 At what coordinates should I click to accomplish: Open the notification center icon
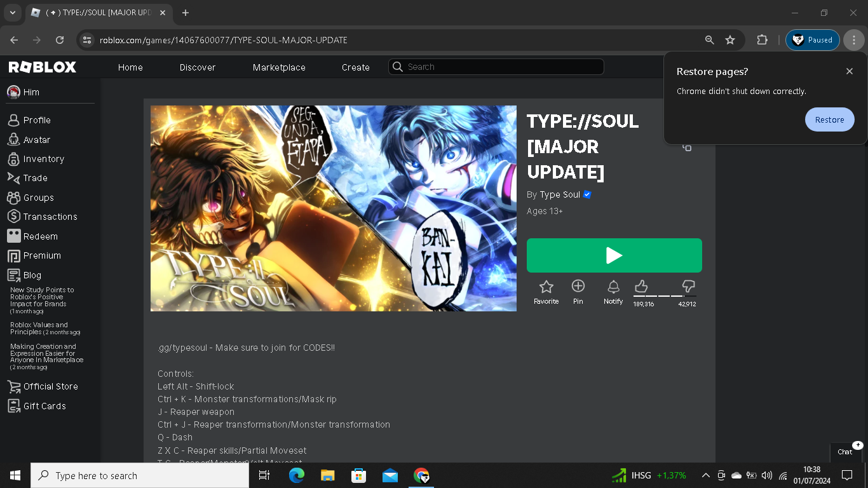pos(847,475)
